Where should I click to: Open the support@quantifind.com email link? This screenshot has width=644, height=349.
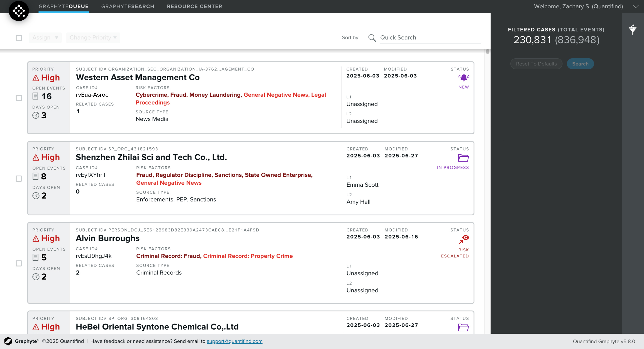234,341
